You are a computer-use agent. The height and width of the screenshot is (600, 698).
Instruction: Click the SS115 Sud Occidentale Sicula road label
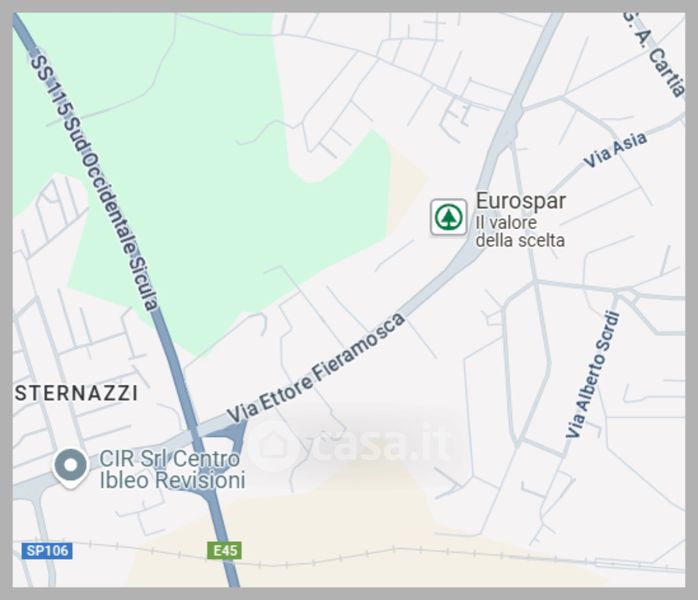94,182
